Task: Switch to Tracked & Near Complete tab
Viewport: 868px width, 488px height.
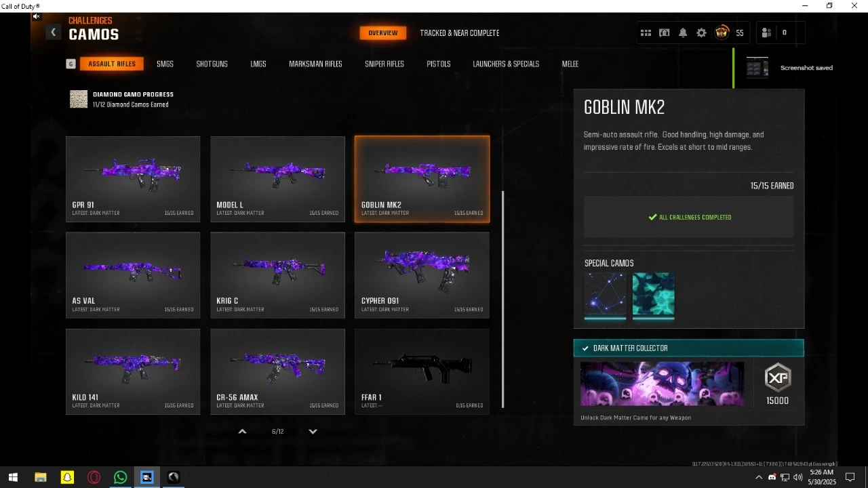Action: (x=460, y=33)
